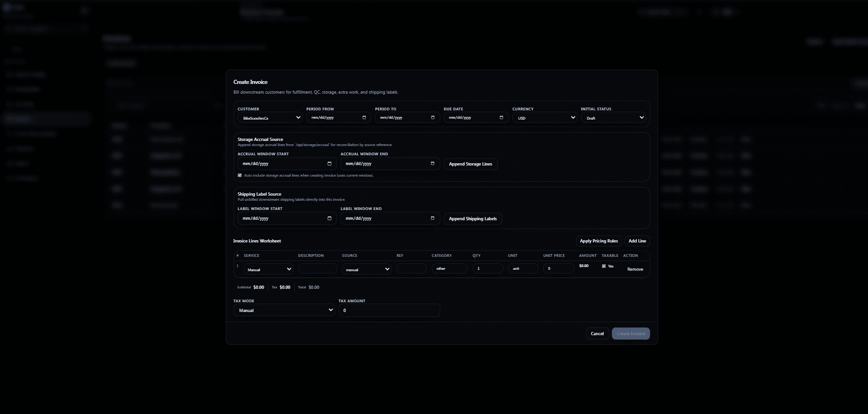The image size is (868, 414).
Task: Open the Source dropdown set to manual
Action: coord(367,269)
